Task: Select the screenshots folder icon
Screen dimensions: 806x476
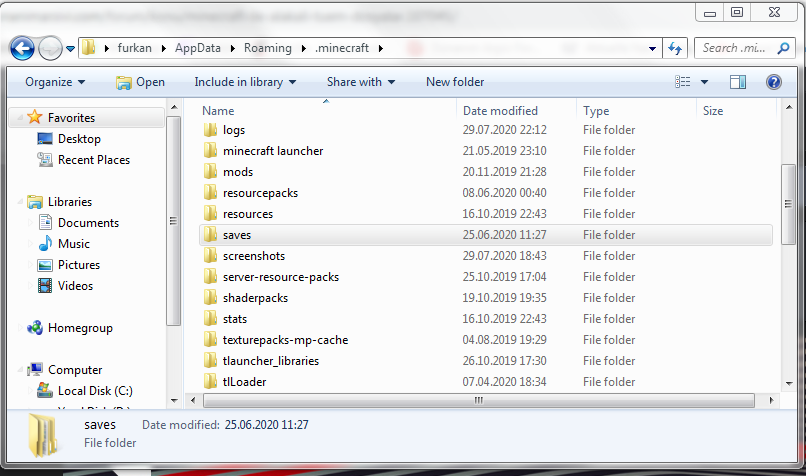Action: [x=210, y=255]
